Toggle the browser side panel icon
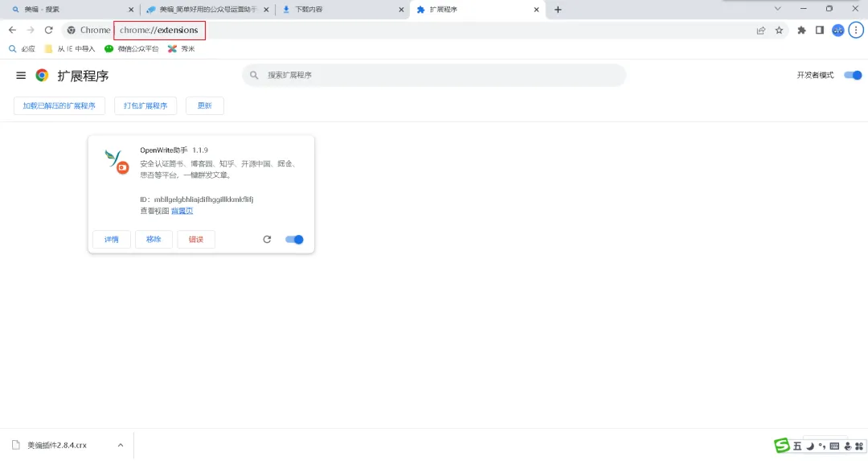868x461 pixels. click(x=820, y=31)
